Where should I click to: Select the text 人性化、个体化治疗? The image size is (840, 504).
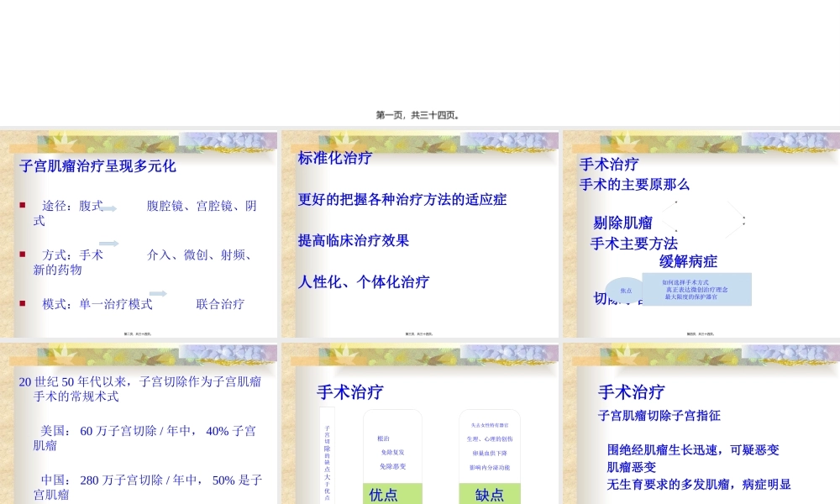[366, 281]
